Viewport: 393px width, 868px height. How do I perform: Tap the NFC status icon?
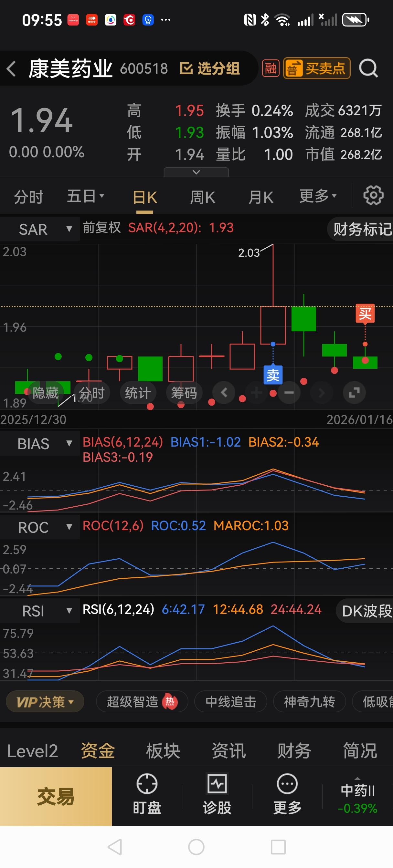pyautogui.click(x=250, y=20)
